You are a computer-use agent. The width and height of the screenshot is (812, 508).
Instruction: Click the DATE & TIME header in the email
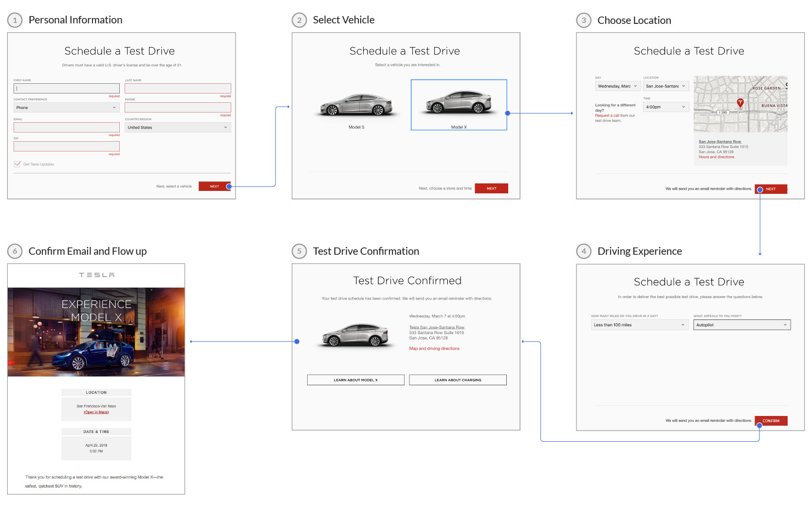coord(96,432)
